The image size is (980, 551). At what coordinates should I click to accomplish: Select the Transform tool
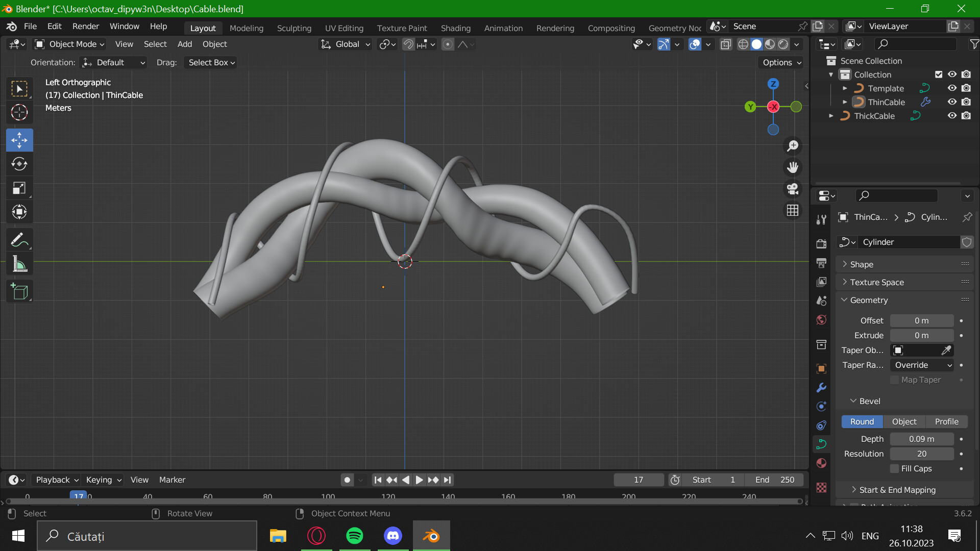(x=19, y=212)
